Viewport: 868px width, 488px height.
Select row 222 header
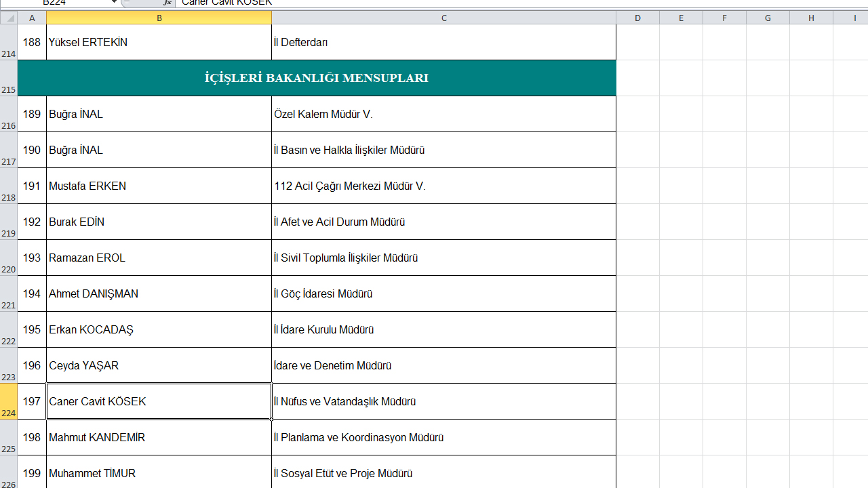pyautogui.click(x=8, y=329)
